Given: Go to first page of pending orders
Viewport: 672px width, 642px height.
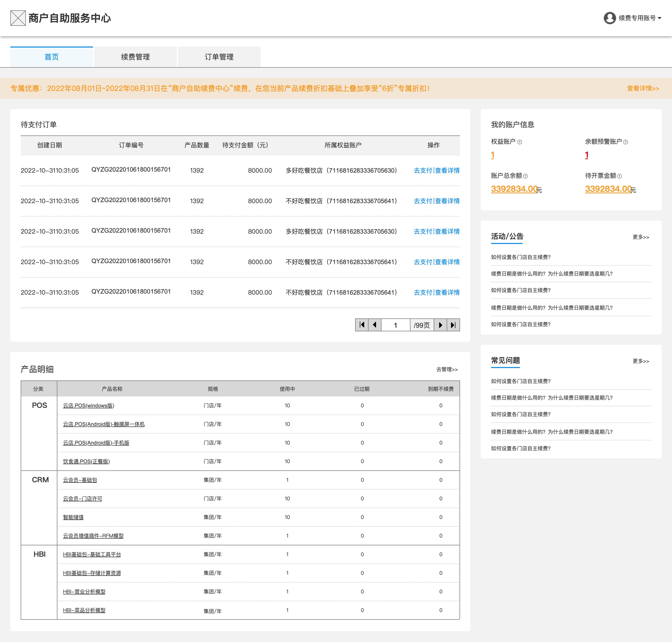Looking at the screenshot, I should pyautogui.click(x=362, y=325).
